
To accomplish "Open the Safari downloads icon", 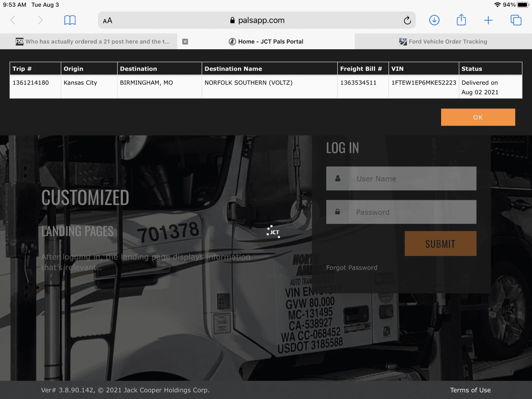I will 434,20.
